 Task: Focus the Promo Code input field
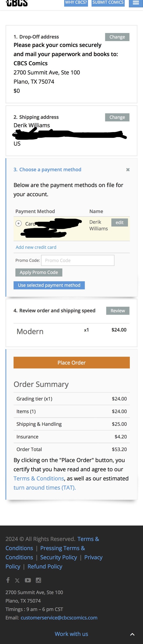pyautogui.click(x=78, y=260)
